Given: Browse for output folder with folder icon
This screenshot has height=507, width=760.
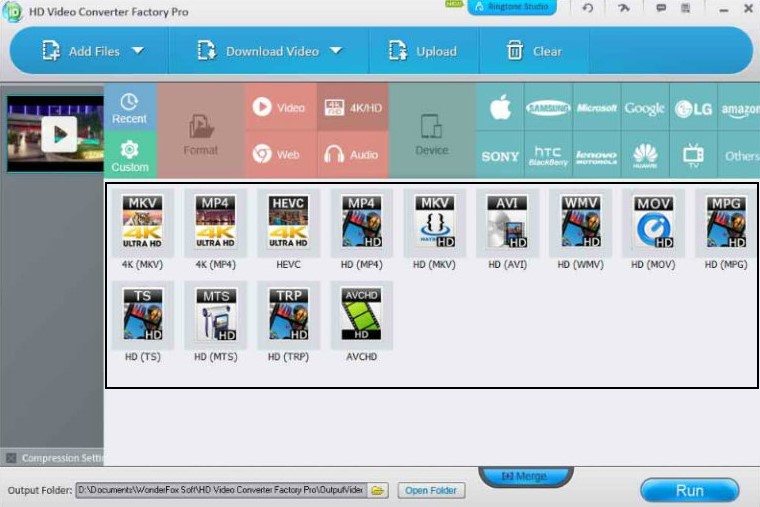Looking at the screenshot, I should (378, 491).
